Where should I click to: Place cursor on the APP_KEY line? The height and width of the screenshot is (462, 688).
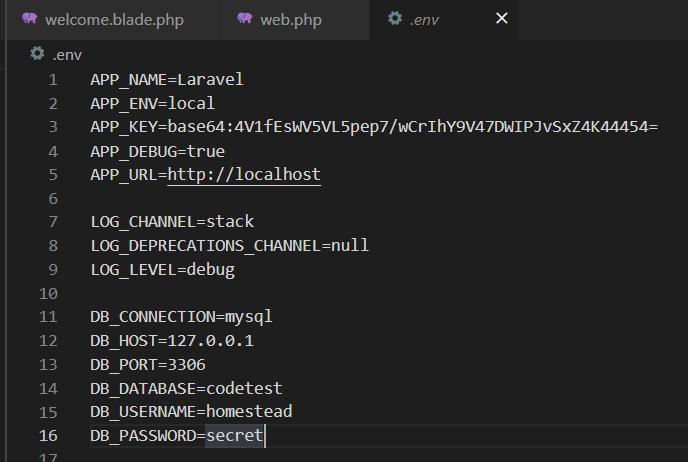[x=374, y=127]
